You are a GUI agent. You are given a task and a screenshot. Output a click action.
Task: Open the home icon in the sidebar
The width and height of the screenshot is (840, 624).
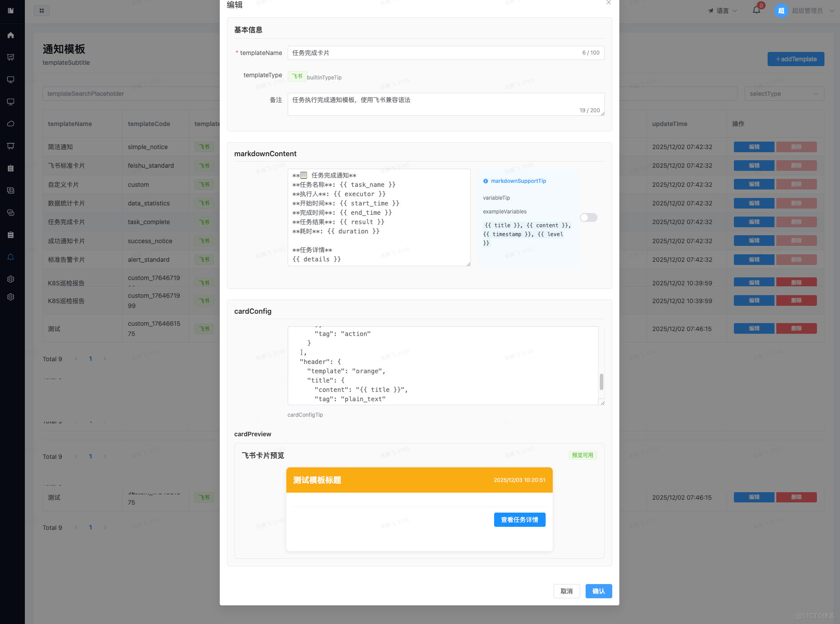[x=11, y=35]
